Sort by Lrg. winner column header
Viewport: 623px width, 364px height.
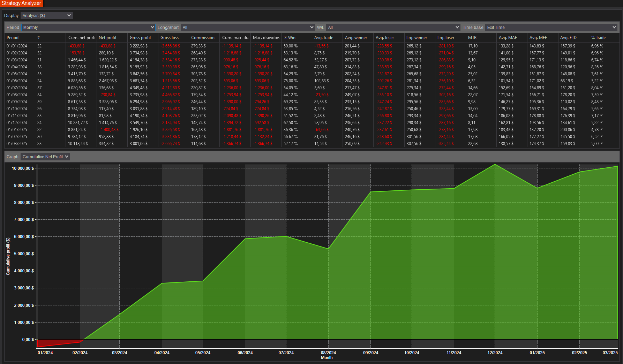click(419, 38)
